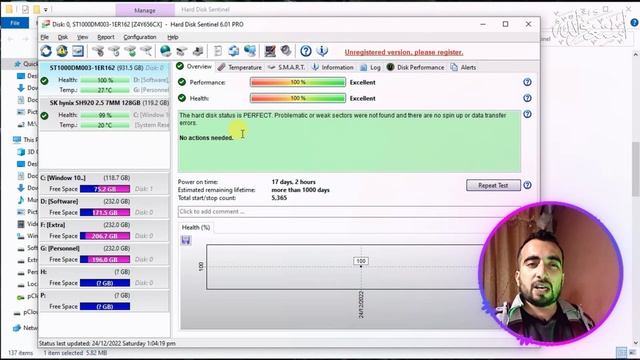Viewport: 640px width, 360px height.
Task: Click the disk icon with magnifier
Action: [x=146, y=51]
